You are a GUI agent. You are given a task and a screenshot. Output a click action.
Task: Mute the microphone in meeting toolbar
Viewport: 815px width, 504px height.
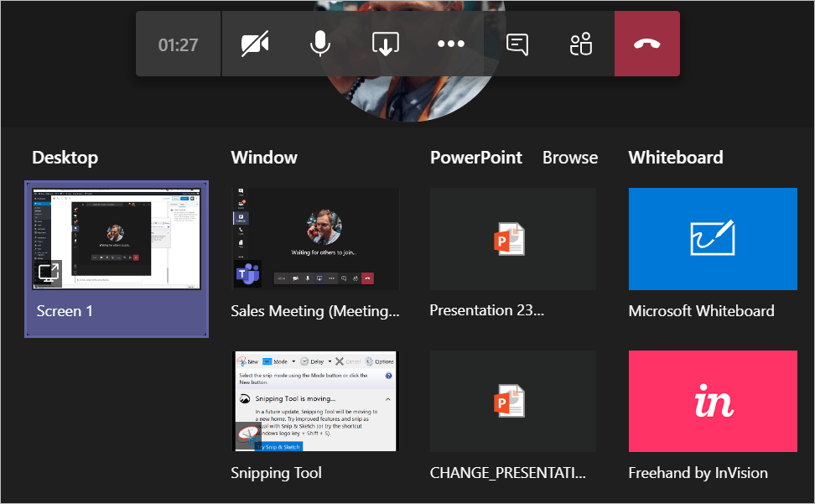click(320, 44)
